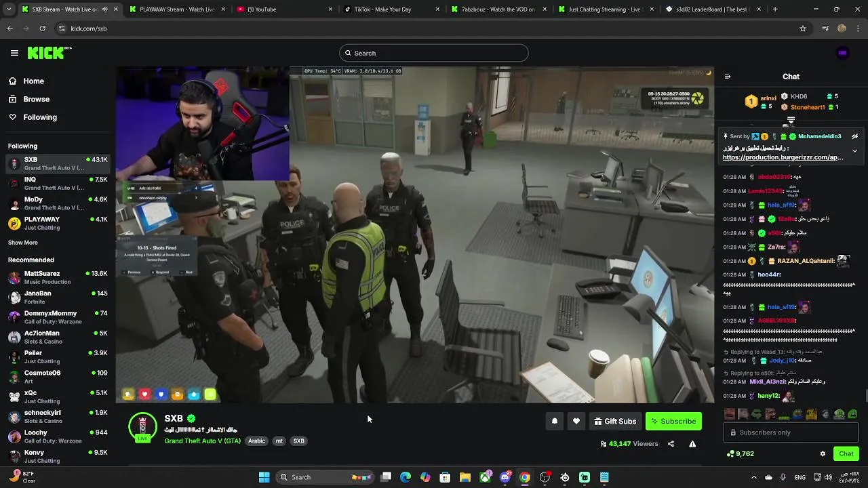Screen dimensions: 868x488
Task: Open a new browser tab
Action: [x=775, y=9]
